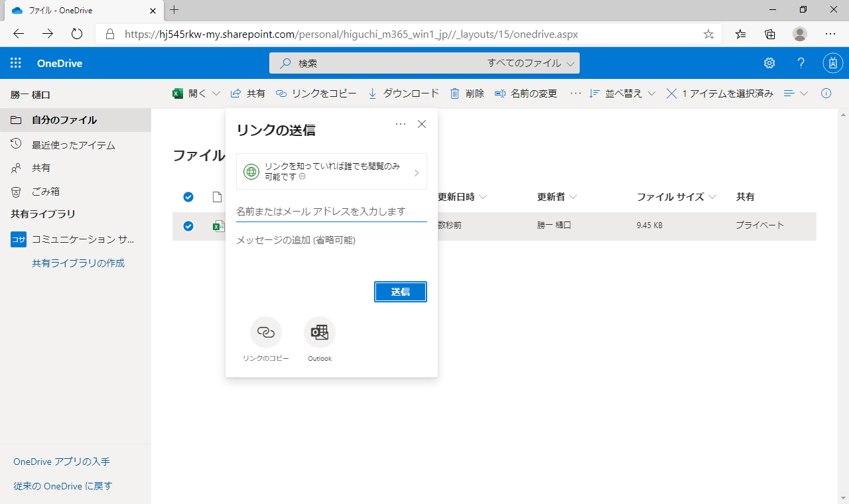Click the Copy link circle icon in dialog
Screen dimensions: 849x504
pyautogui.click(x=266, y=332)
